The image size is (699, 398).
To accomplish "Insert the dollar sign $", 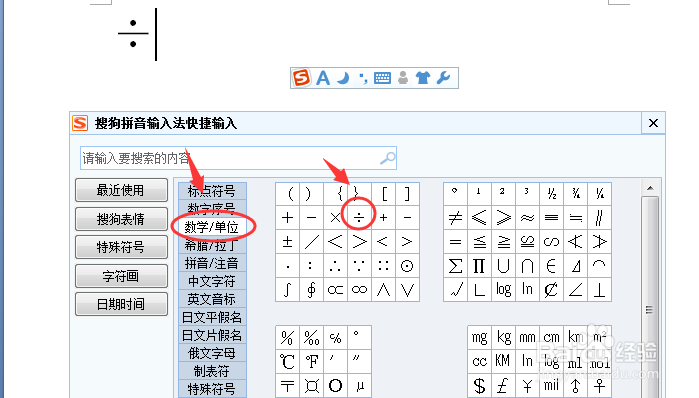I will [x=480, y=386].
